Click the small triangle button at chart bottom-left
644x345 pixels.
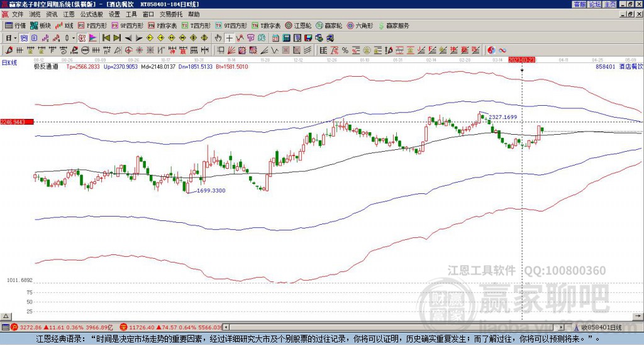point(6,317)
